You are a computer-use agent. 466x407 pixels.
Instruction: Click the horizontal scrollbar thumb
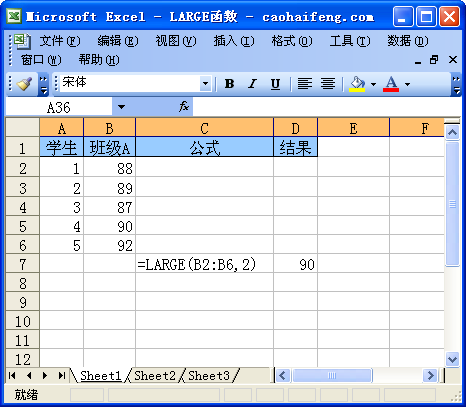(x=332, y=376)
